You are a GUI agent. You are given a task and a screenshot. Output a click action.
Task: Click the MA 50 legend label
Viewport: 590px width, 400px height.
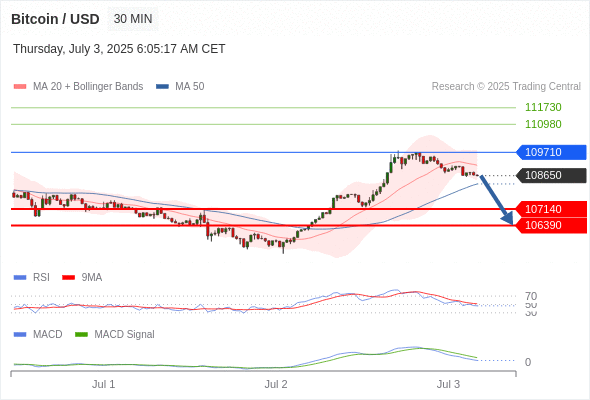190,87
